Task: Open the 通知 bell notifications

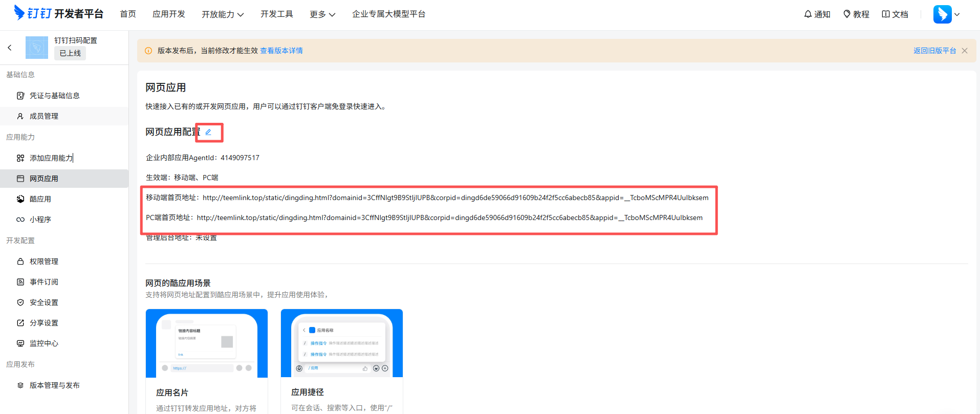Action: coord(817,14)
